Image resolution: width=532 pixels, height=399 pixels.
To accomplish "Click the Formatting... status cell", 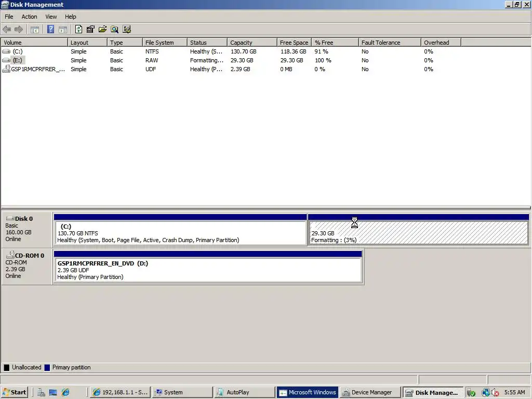I will (207, 60).
